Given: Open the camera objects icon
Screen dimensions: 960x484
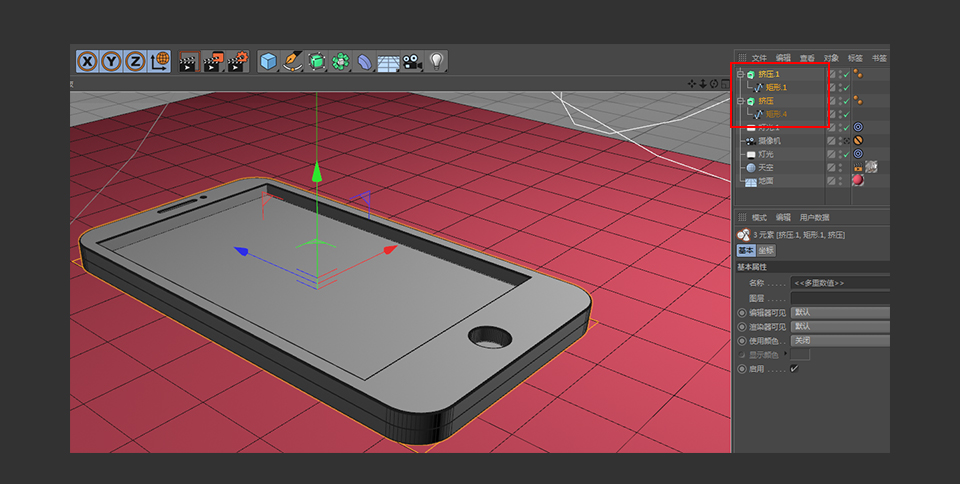Looking at the screenshot, I should tap(412, 62).
